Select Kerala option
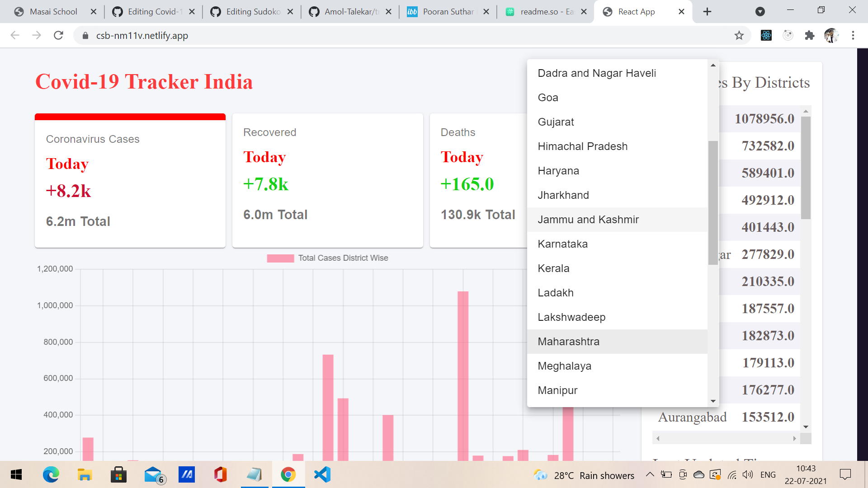This screenshot has width=868, height=488. [617, 268]
